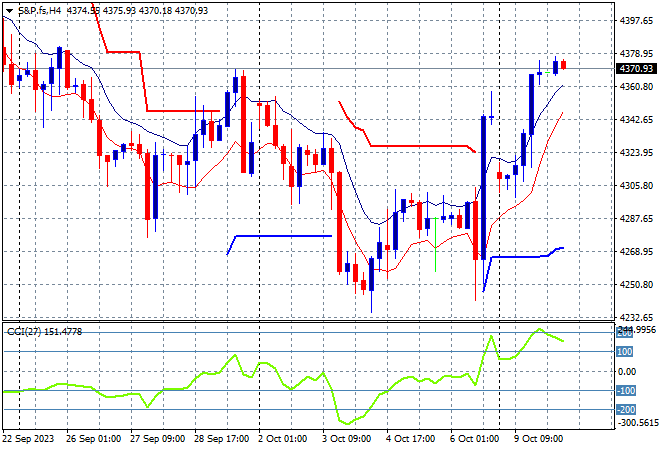Click the CCI(27) 151.4778 indicator label
This screenshot has height=450, width=660.
(x=45, y=332)
